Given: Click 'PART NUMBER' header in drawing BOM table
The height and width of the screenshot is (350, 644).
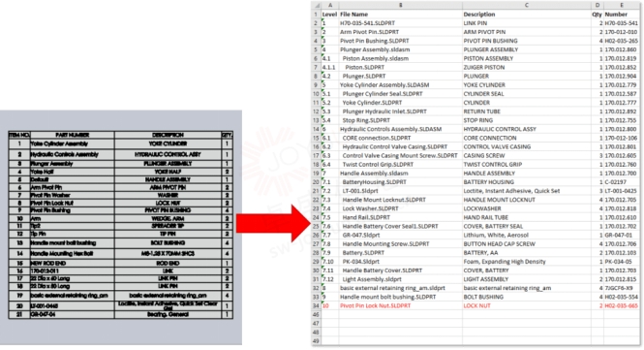Looking at the screenshot, I should [73, 135].
